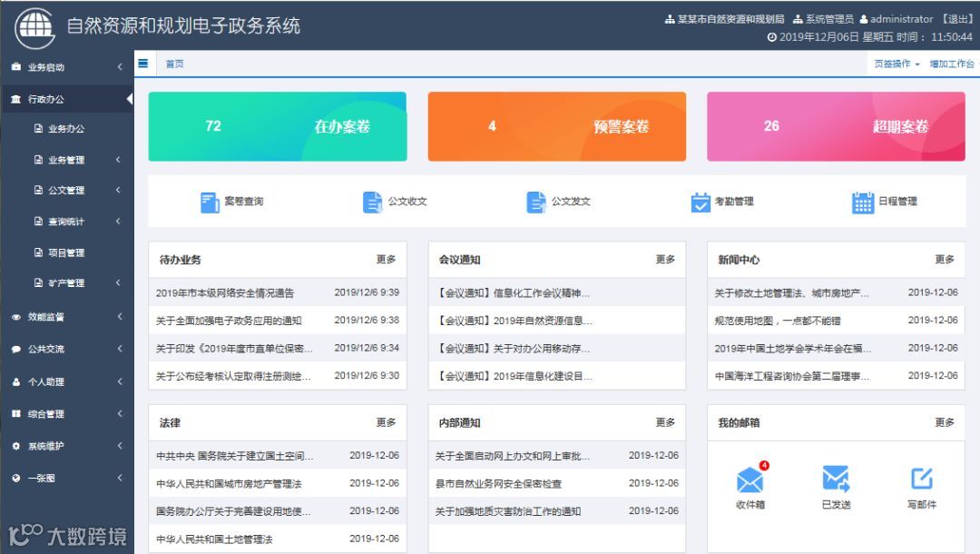Expand 个人助理 menu chevron
Image resolution: width=980 pixels, height=554 pixels.
[120, 381]
